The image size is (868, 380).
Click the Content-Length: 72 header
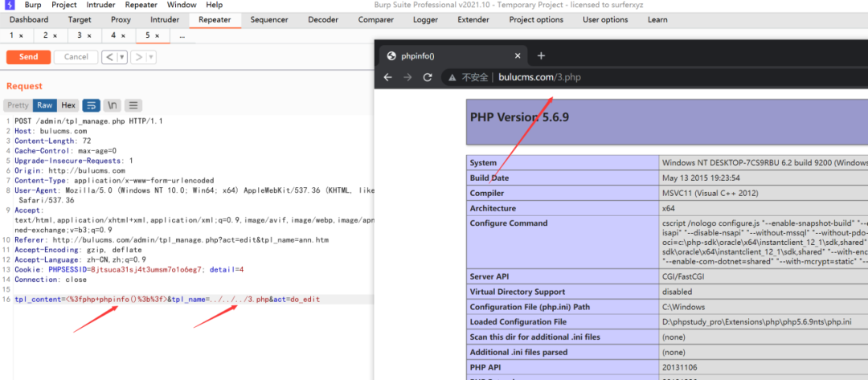52,141
